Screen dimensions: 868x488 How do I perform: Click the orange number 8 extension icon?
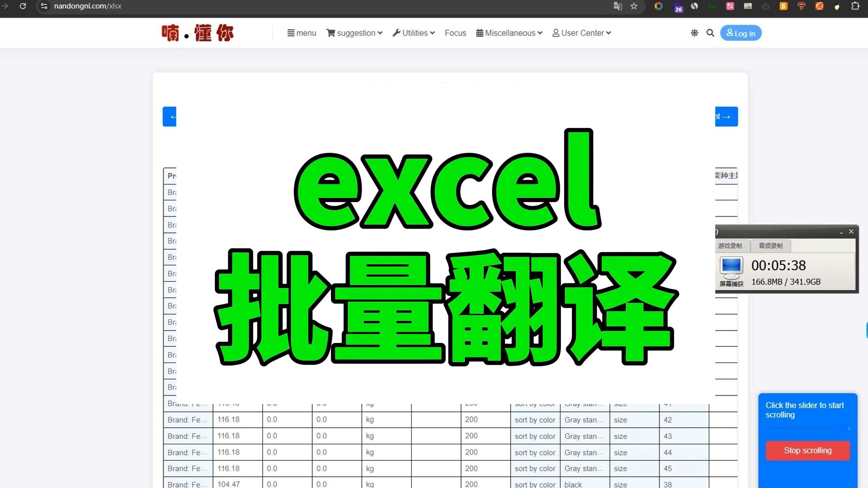784,6
